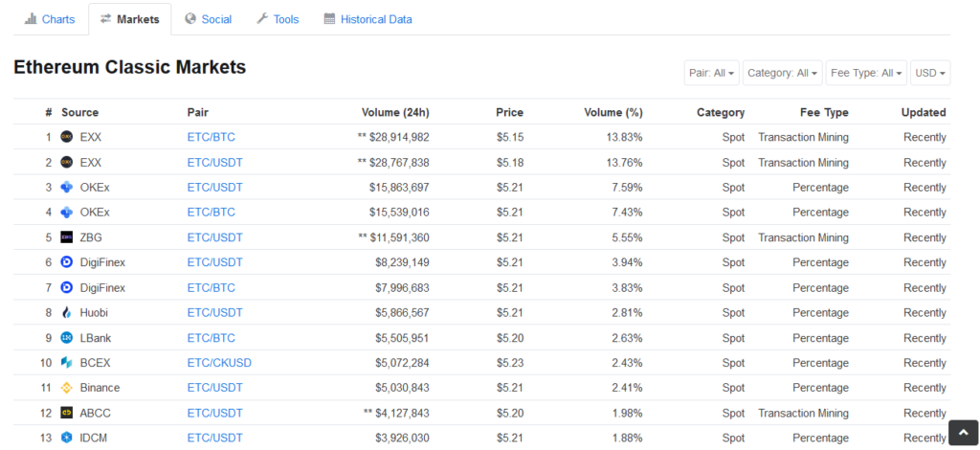This screenshot has width=980, height=450.
Task: Click the first OKEx logo icon
Action: 67,188
